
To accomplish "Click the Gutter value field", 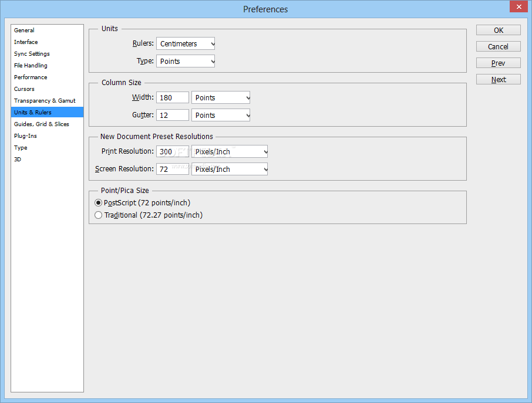I will click(173, 115).
